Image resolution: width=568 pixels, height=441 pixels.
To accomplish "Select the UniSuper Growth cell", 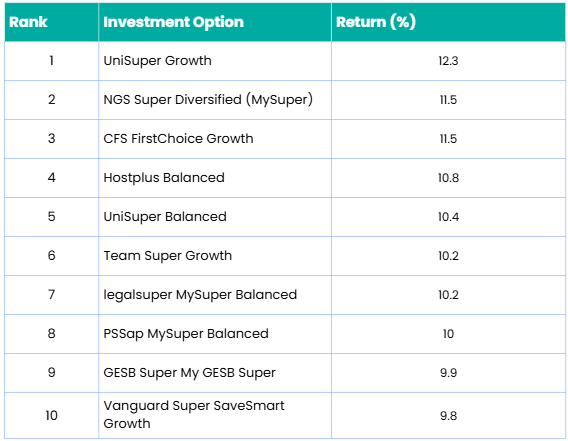I will point(215,61).
